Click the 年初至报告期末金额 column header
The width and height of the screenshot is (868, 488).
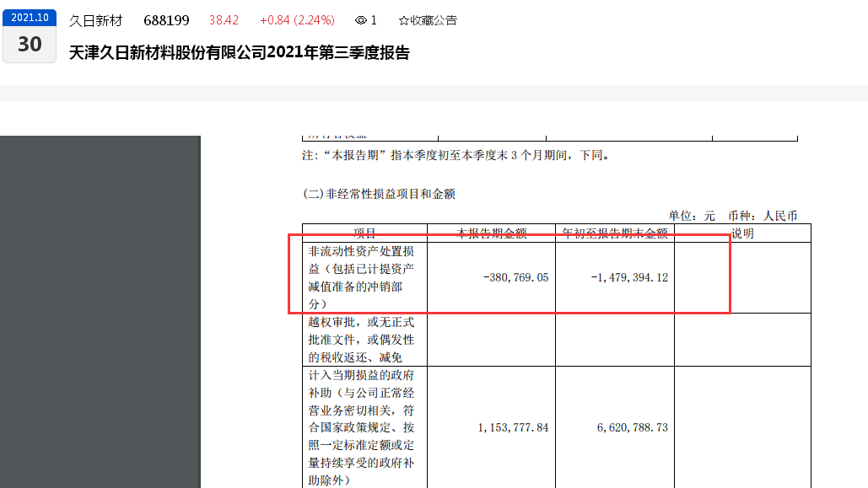(x=615, y=233)
